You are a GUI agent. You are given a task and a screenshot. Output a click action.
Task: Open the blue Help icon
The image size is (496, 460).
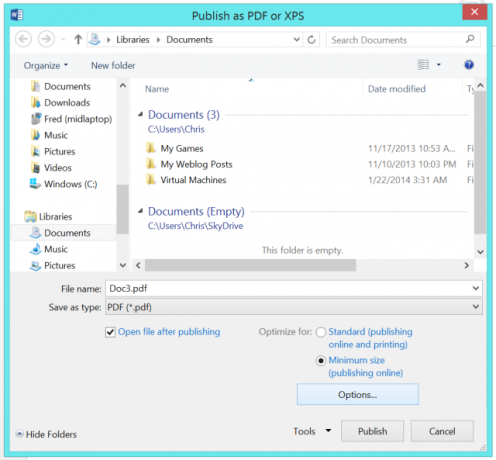(469, 65)
